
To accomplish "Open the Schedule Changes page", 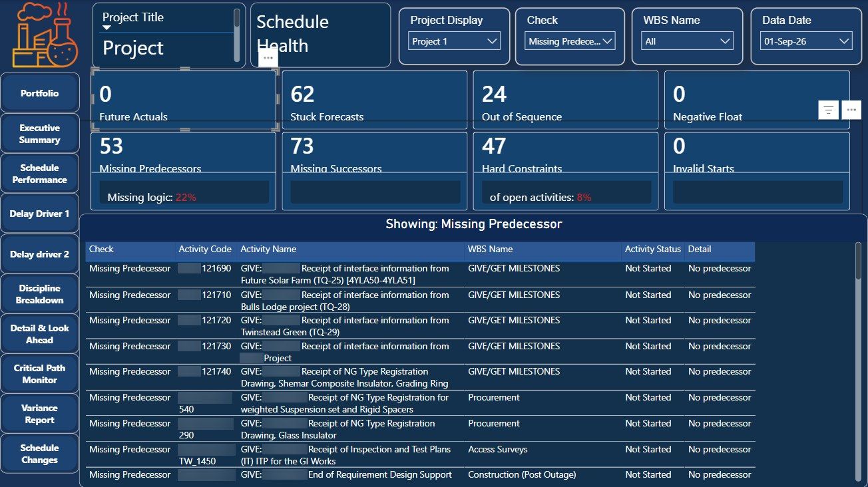I will pyautogui.click(x=40, y=454).
